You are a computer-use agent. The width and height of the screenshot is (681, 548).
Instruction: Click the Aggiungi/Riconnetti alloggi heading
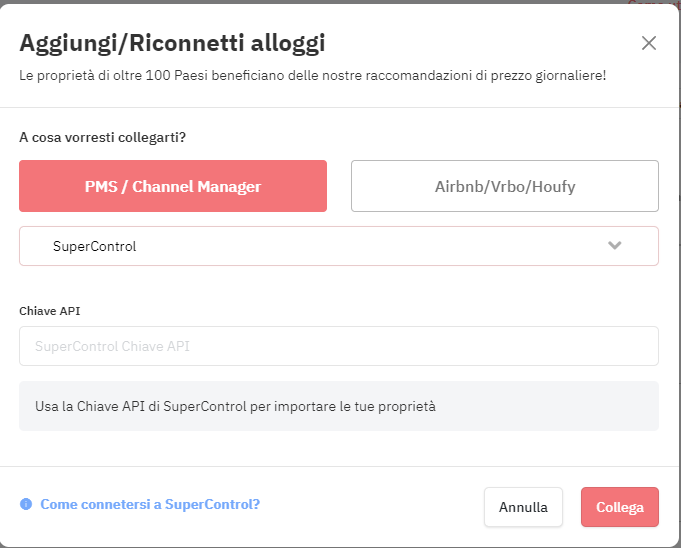tap(172, 43)
